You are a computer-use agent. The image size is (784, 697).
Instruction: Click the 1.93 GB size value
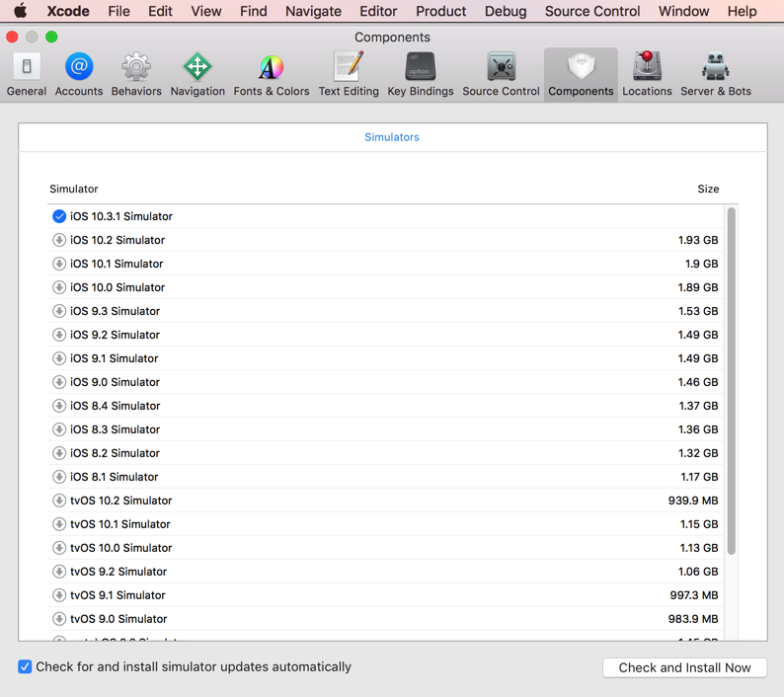[698, 240]
